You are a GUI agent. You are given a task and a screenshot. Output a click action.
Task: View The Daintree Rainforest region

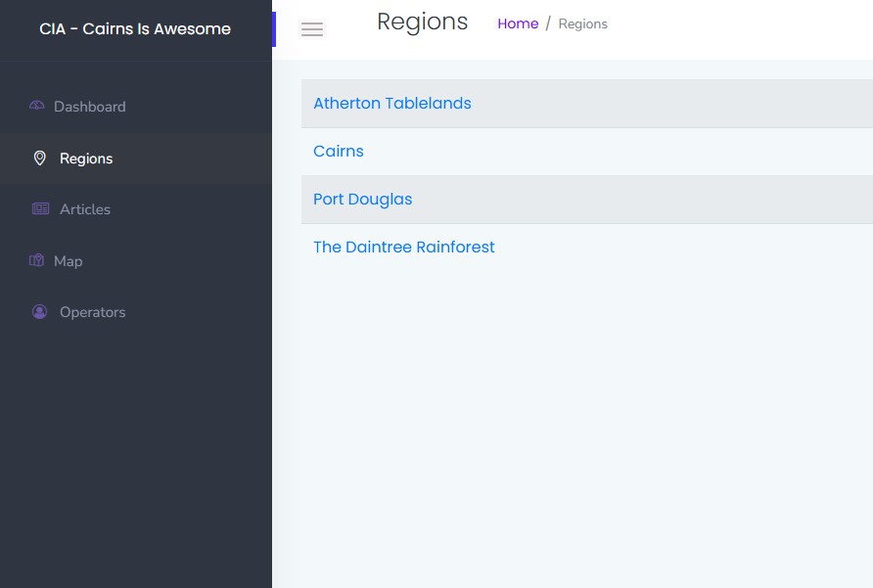pos(404,247)
